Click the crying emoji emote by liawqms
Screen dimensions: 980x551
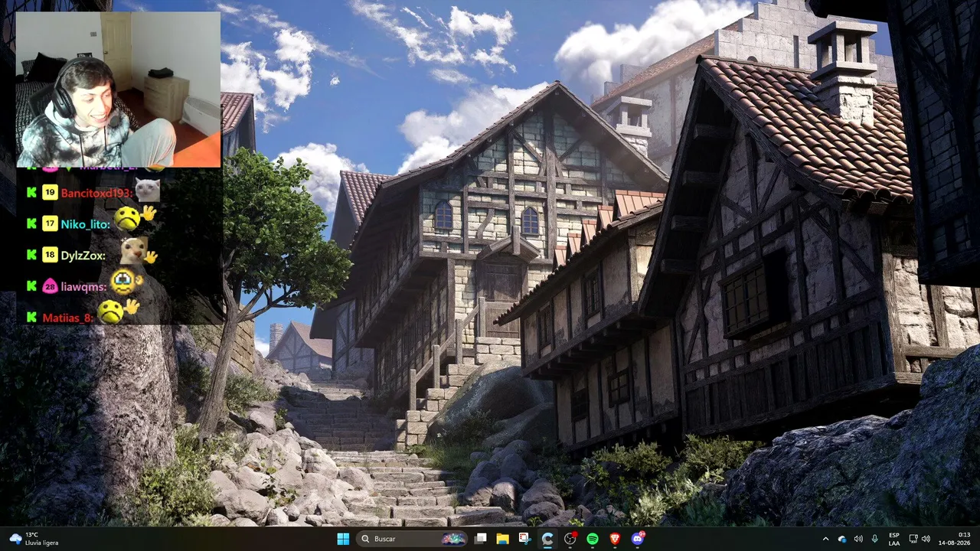(x=126, y=282)
